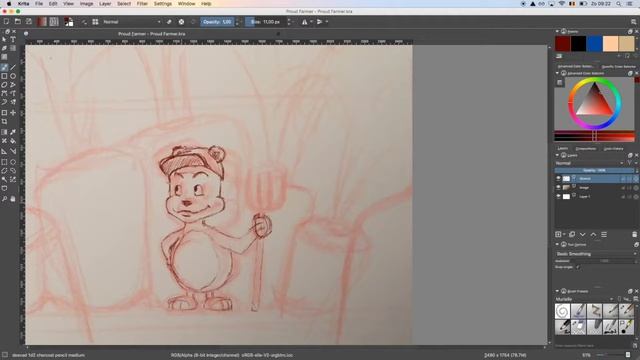This screenshot has width=640, height=360.
Task: Save the document from toolbar
Action: click(x=29, y=22)
